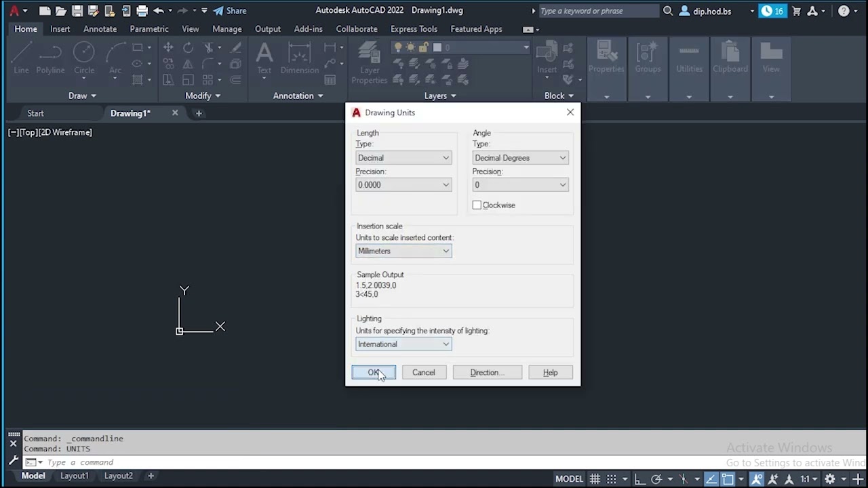This screenshot has height=488, width=868.
Task: Open the annotation scale 1:1 dropdown
Action: (810, 479)
